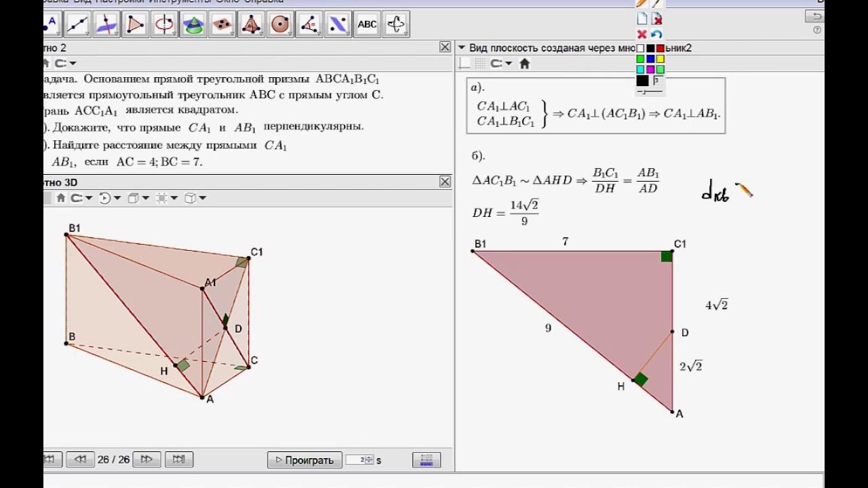Click the home icon in plane view bar

point(524,64)
